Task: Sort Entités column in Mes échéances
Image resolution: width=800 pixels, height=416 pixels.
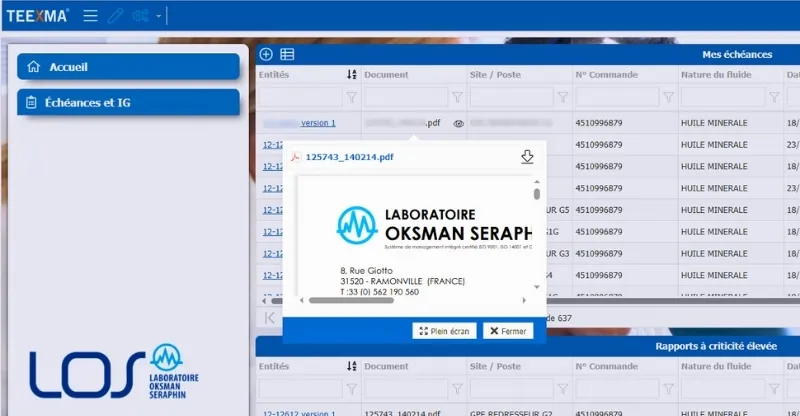Action: pyautogui.click(x=352, y=75)
